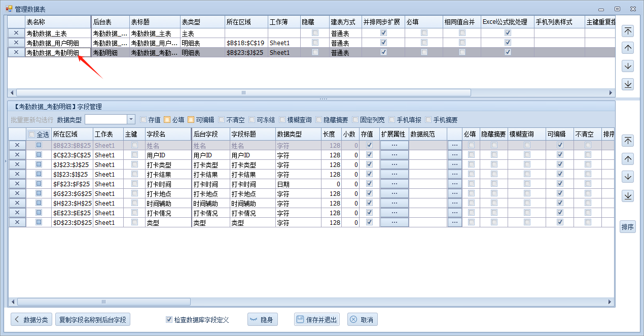This screenshot has height=336, width=644.
Task: Click 复制字段名称到后台字段 button
Action: coord(93,320)
